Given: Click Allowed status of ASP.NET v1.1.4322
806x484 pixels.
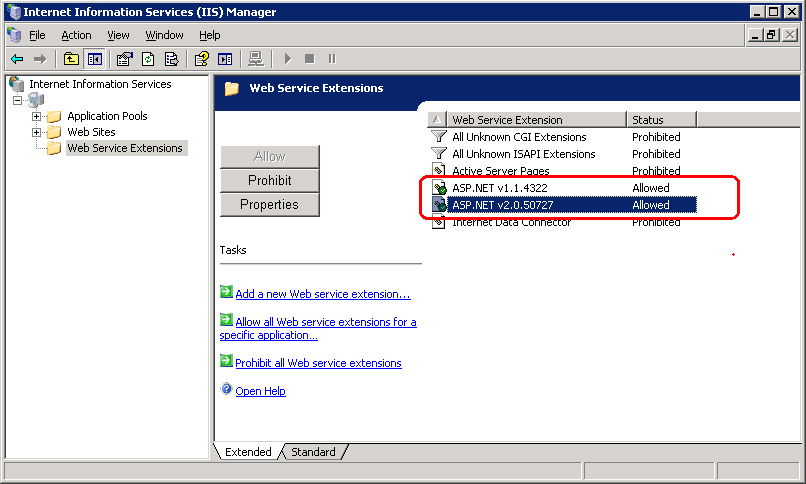Looking at the screenshot, I should (x=650, y=188).
